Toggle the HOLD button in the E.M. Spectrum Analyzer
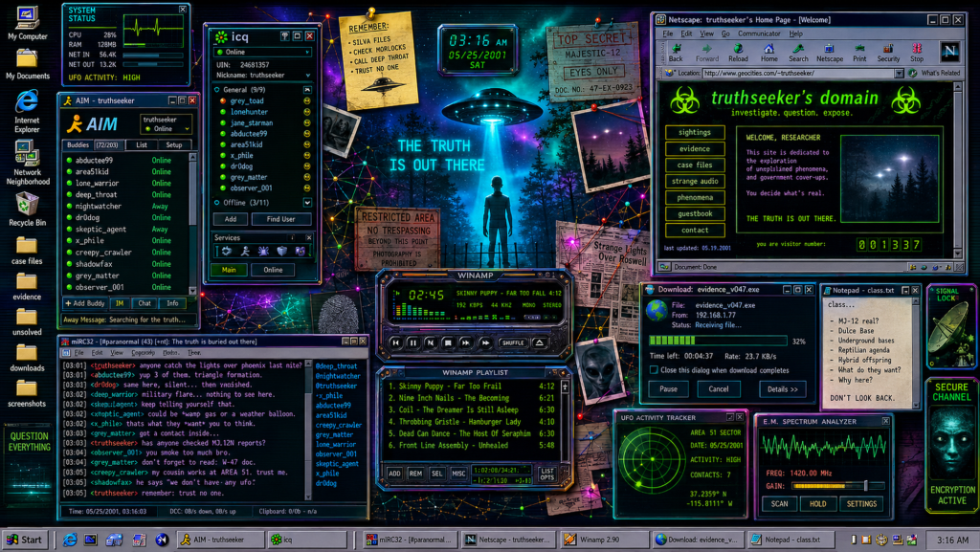The height and width of the screenshot is (552, 980). click(x=817, y=504)
